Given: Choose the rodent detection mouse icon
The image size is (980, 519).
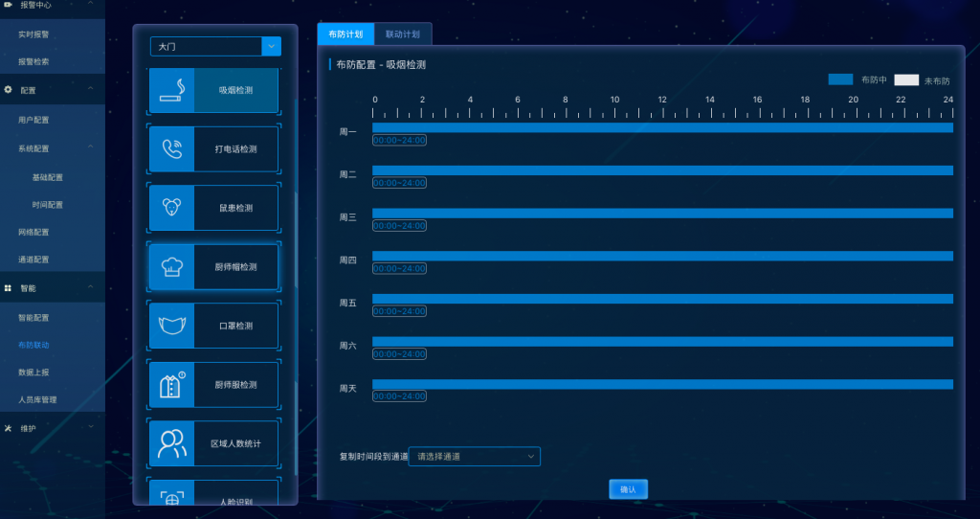Looking at the screenshot, I should 172,208.
